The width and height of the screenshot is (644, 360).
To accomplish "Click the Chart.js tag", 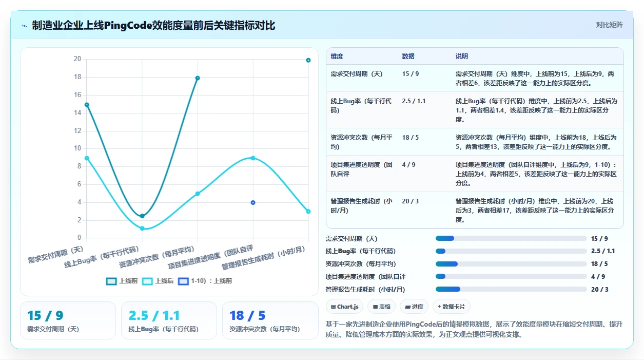I will (344, 307).
